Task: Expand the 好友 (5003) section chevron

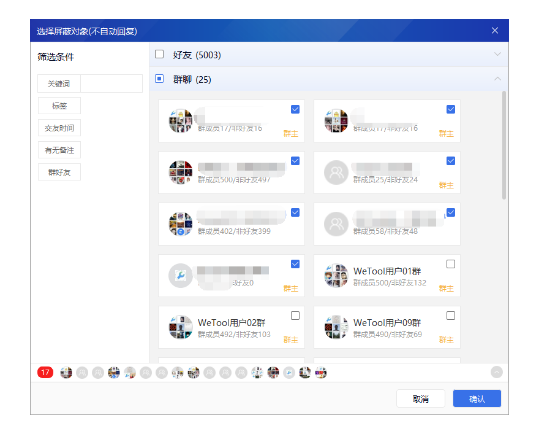Action: pyautogui.click(x=497, y=54)
